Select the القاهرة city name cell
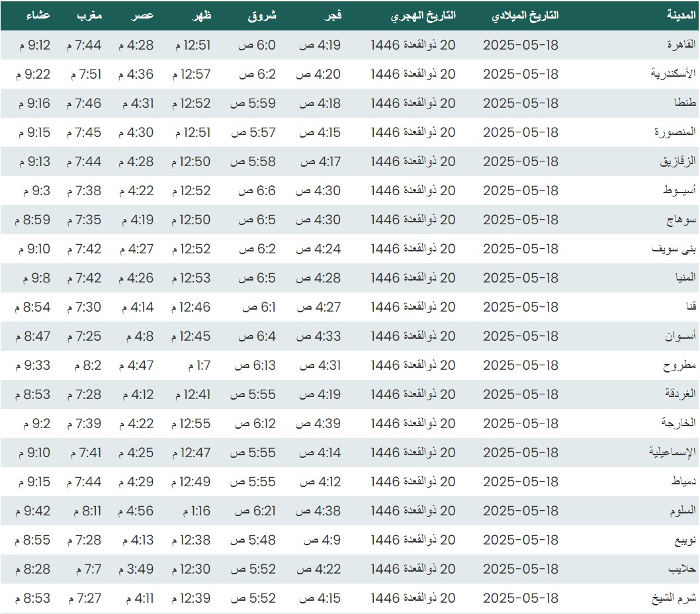The height and width of the screenshot is (614, 700). click(x=681, y=45)
